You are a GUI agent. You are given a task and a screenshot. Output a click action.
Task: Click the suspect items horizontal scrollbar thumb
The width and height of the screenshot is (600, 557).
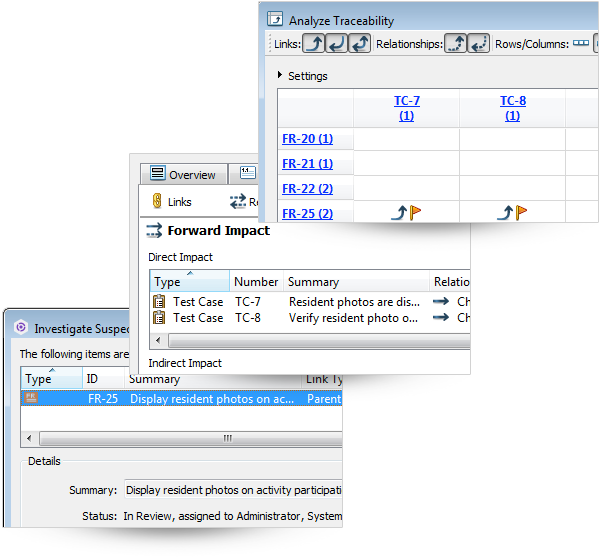coord(191,438)
